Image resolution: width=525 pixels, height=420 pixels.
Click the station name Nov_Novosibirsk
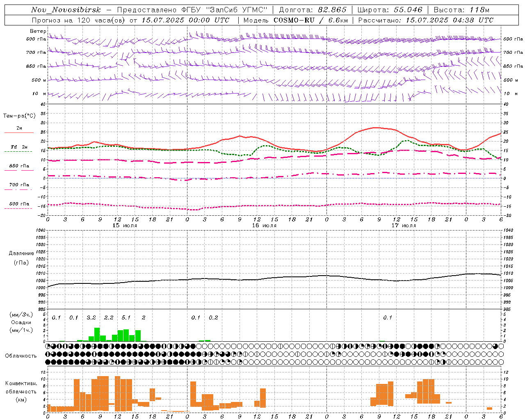66,10
